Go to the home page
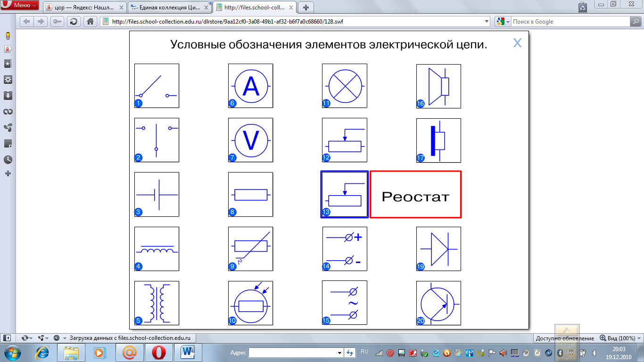Viewport: 644px width, 362px height. [90, 21]
